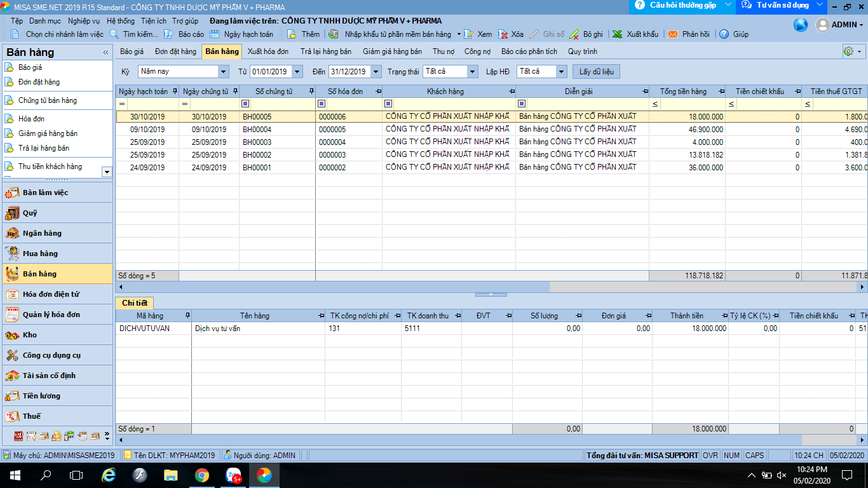Open the Kỳ period dropdown showing Năm nay
The image size is (868, 488).
pos(223,72)
